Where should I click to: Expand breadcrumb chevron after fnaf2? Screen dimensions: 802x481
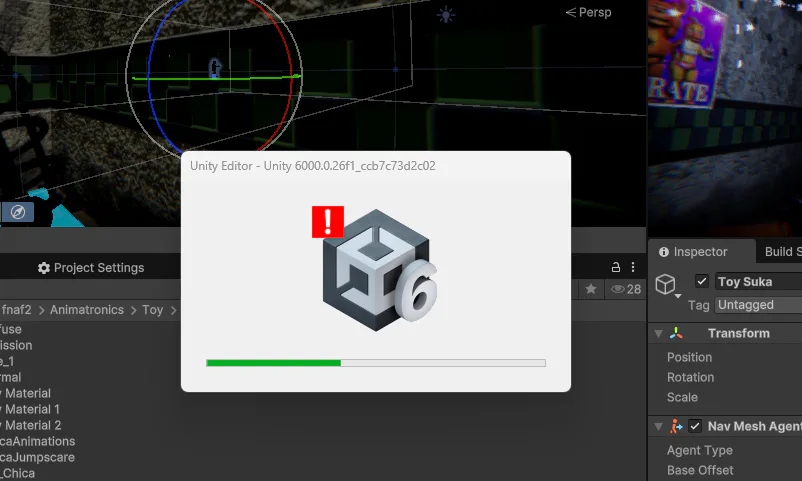click(41, 311)
